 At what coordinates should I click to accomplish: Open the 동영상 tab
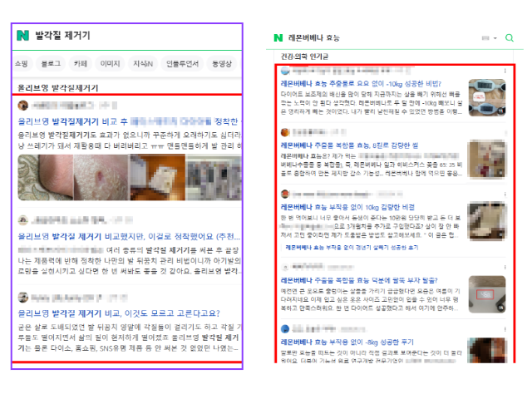(x=222, y=63)
